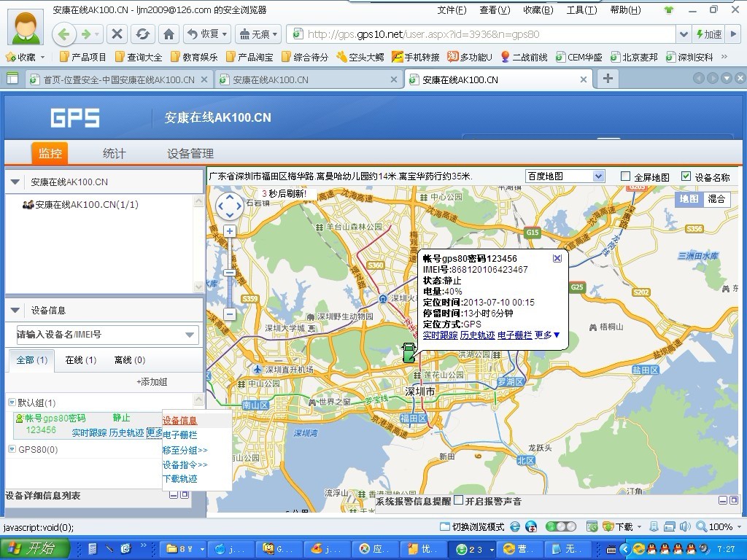The image size is (747, 560).
Task: Click the +添加组 add group link
Action: click(x=152, y=382)
